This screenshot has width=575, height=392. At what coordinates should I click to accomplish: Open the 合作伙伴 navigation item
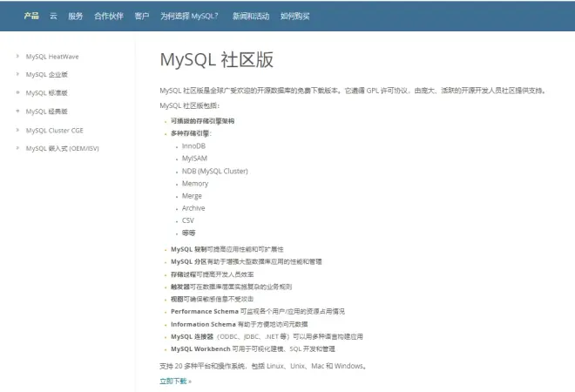pos(109,16)
